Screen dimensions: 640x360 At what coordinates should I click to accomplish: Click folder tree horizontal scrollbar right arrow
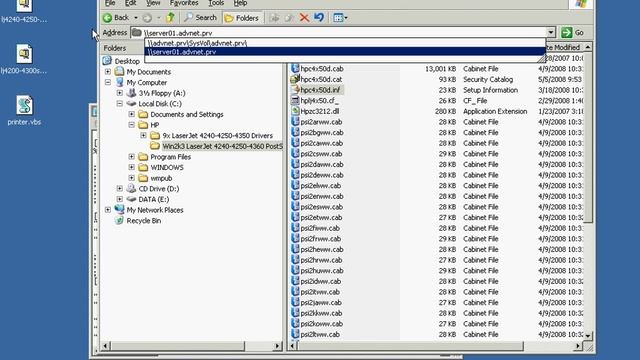coord(278,346)
